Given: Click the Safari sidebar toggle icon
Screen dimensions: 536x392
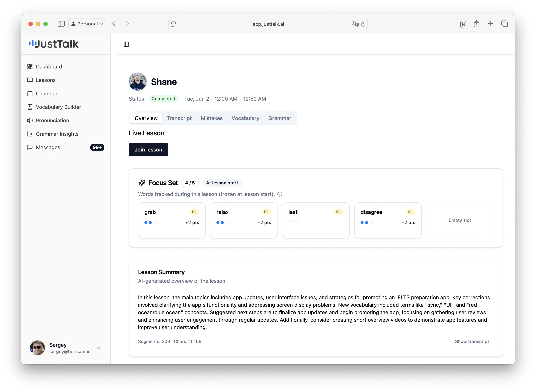Looking at the screenshot, I should point(61,24).
